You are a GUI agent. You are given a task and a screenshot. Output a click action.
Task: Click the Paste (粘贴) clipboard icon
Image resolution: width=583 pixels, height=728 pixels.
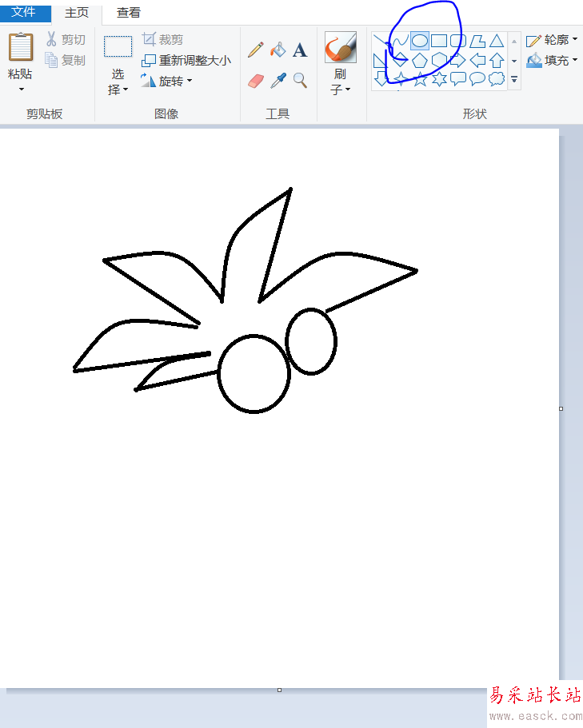click(x=21, y=47)
